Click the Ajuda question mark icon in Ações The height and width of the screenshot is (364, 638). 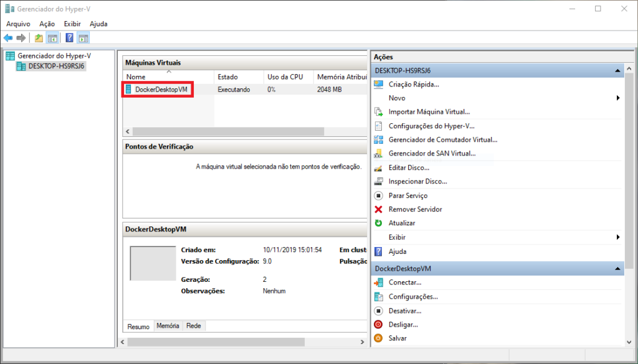(378, 251)
